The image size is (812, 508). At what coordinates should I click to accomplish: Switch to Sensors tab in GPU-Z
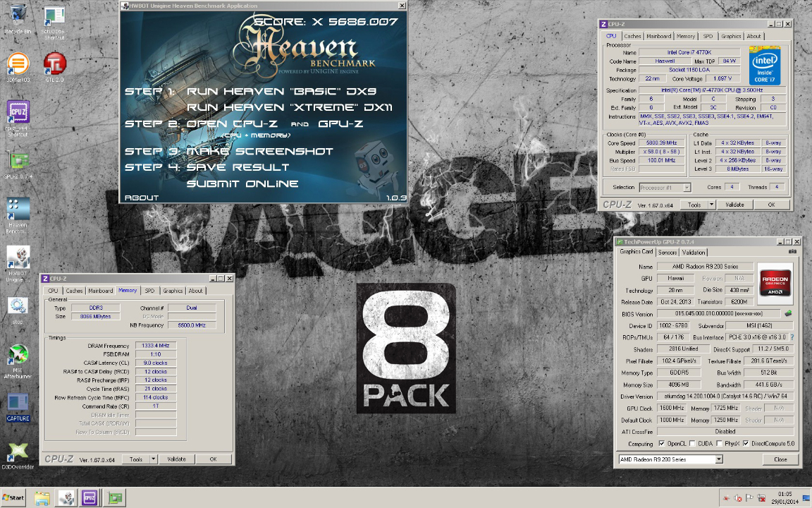pos(667,253)
